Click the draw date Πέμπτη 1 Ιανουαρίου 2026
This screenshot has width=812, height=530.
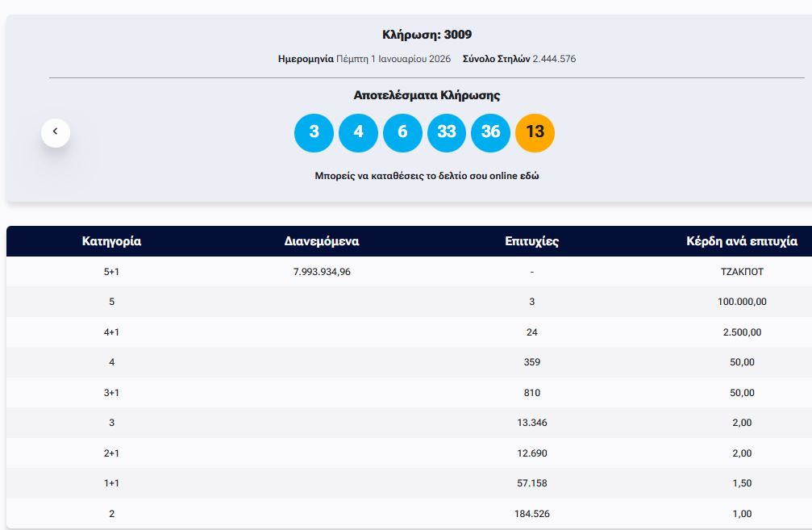tap(394, 59)
